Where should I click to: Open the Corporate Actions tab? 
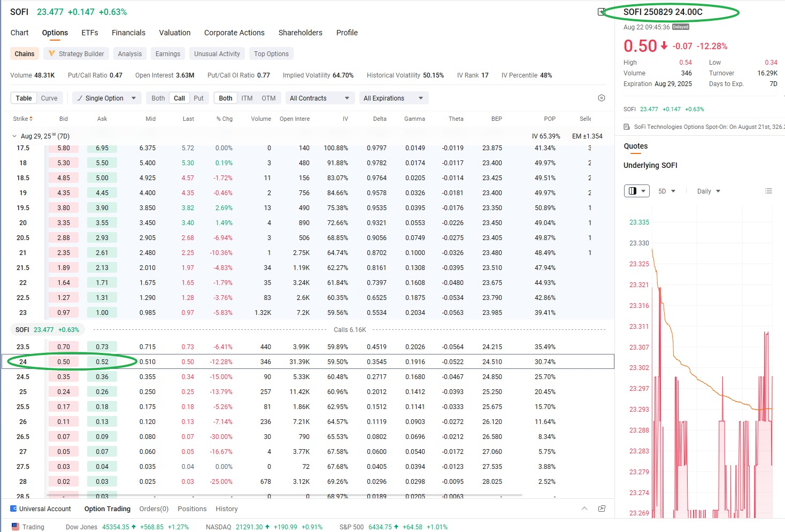(234, 33)
